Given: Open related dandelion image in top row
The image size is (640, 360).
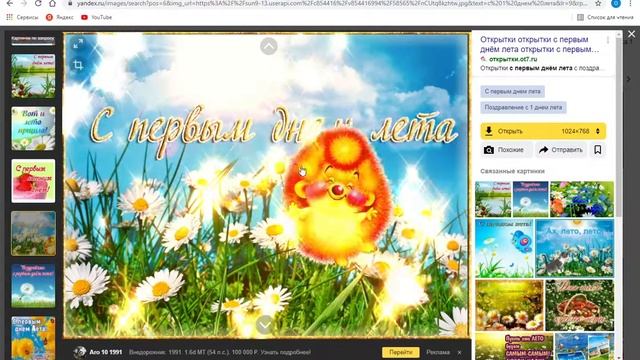Looking at the screenshot, I should click(531, 199).
